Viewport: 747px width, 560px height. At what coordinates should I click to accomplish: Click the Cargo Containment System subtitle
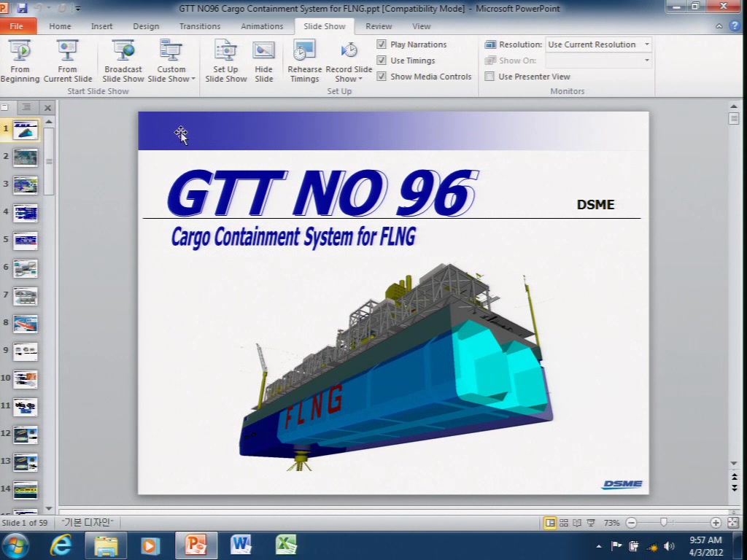point(293,237)
